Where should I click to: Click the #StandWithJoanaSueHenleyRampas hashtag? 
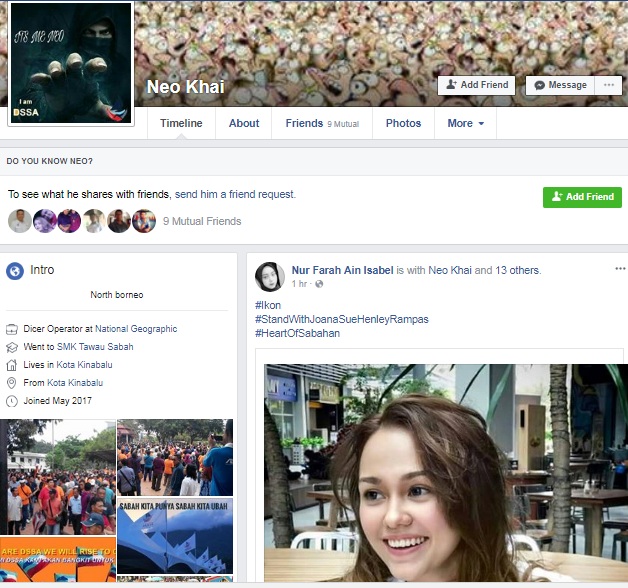pos(342,319)
